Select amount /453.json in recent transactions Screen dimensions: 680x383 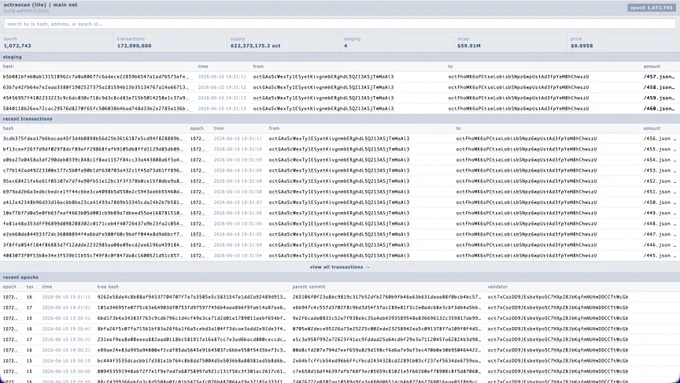(x=660, y=170)
